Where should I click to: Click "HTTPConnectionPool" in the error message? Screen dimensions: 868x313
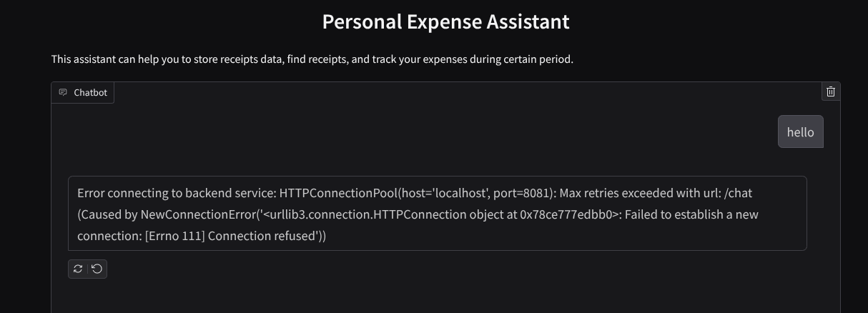coord(337,193)
